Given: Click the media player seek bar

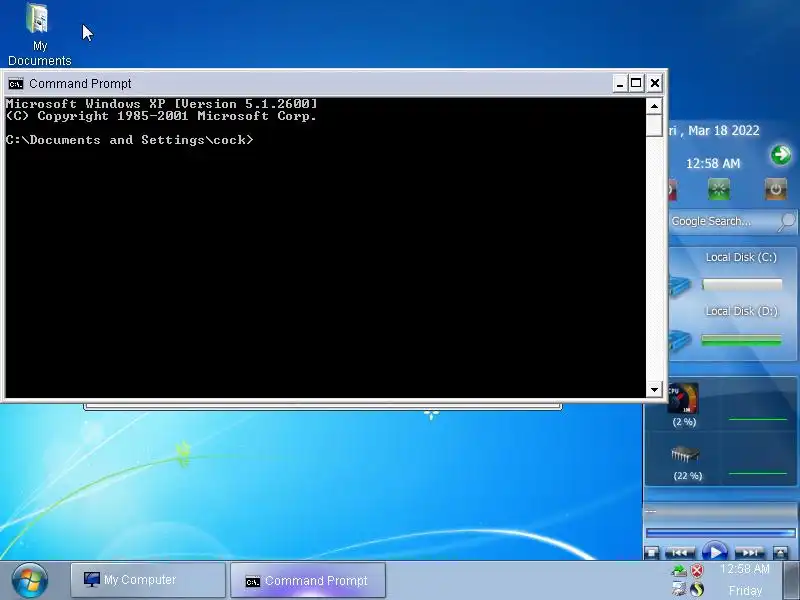Looking at the screenshot, I should [x=720, y=533].
